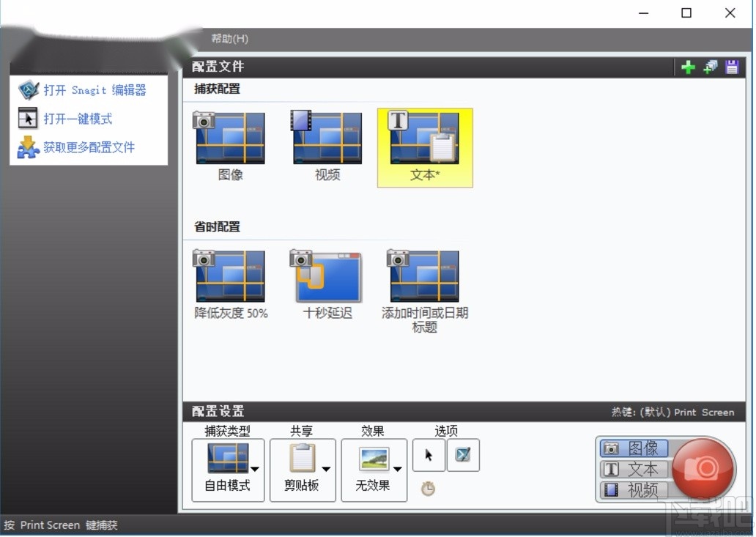756x537 pixels.
Task: Click the timer clock option icon
Action: (x=428, y=489)
